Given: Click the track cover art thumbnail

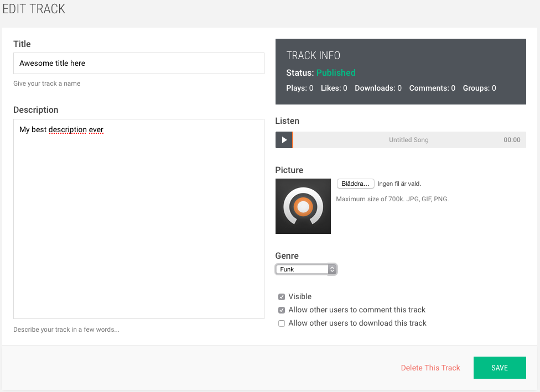Looking at the screenshot, I should (303, 206).
